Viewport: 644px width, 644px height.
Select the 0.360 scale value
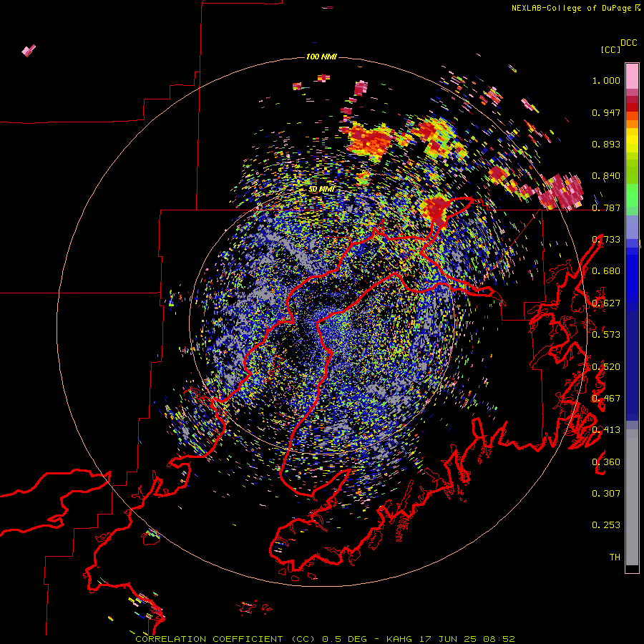point(606,462)
